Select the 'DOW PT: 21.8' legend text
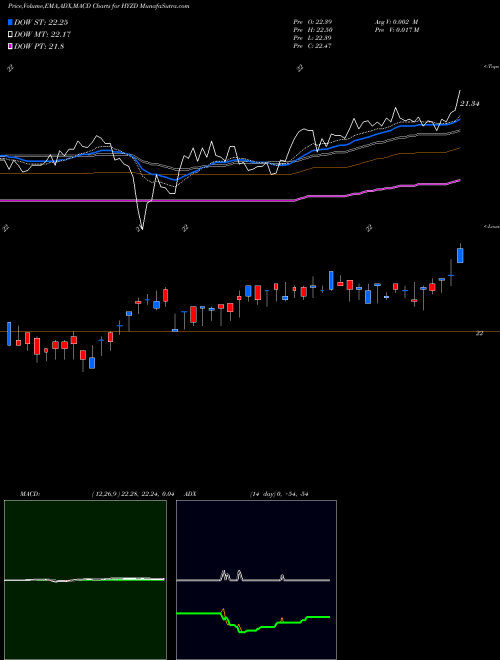500x660 pixels. click(39, 46)
